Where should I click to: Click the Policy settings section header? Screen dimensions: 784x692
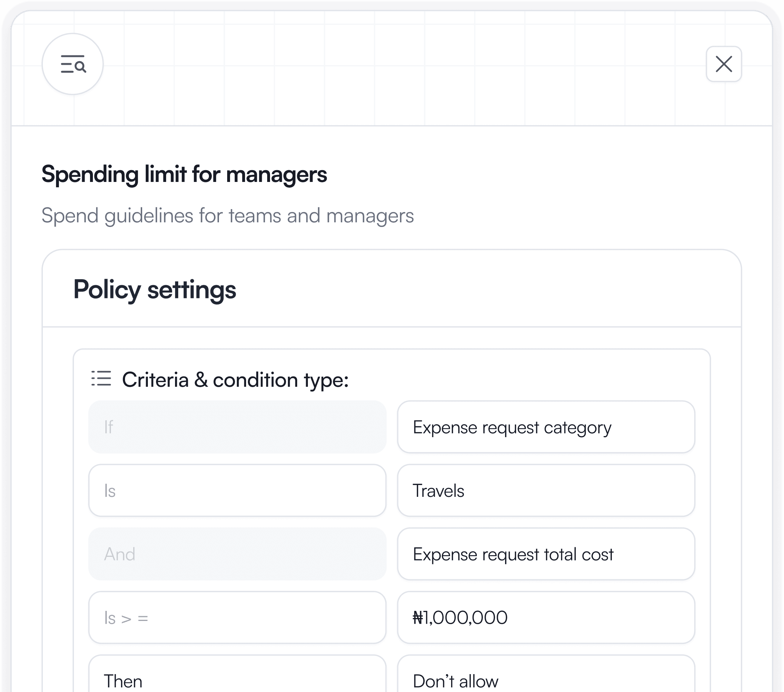[155, 291]
